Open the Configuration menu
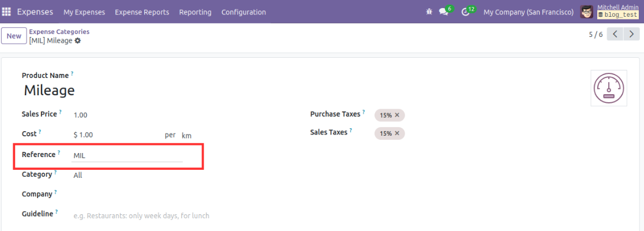The width and height of the screenshot is (644, 231). tap(244, 12)
